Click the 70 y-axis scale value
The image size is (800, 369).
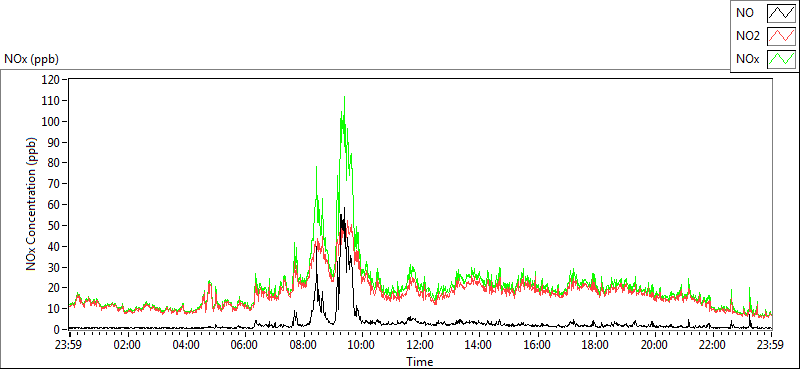click(x=55, y=184)
